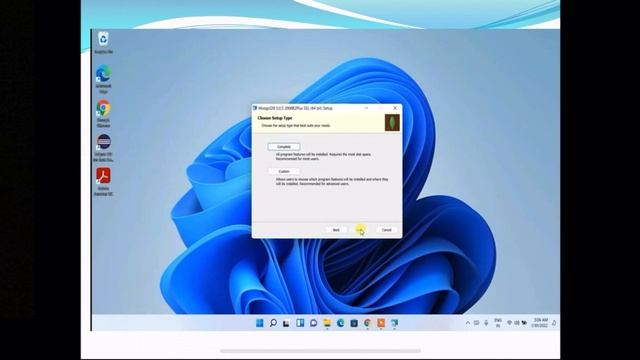Open the volume tray icon
The width and height of the screenshot is (640, 360).
(x=517, y=323)
